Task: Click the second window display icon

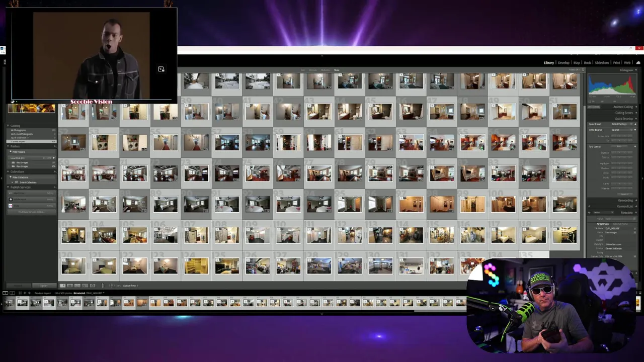Action: click(12, 293)
